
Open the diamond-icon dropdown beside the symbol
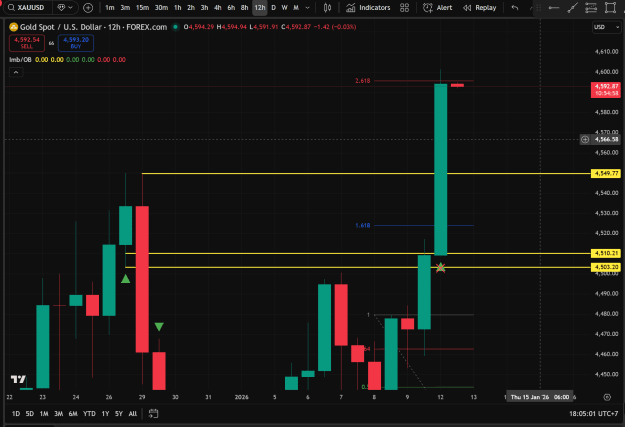pos(65,8)
